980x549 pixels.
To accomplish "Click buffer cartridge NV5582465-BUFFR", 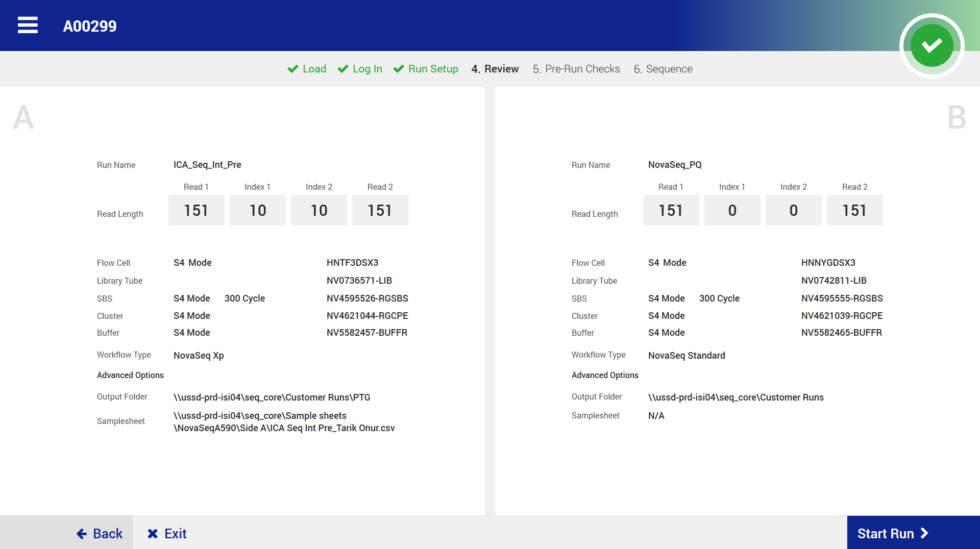I will tap(842, 333).
